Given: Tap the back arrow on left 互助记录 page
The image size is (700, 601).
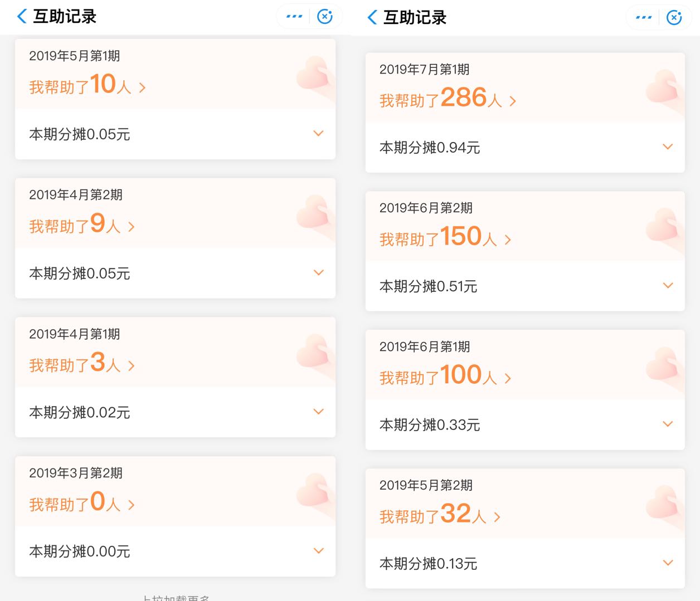Looking at the screenshot, I should [21, 17].
